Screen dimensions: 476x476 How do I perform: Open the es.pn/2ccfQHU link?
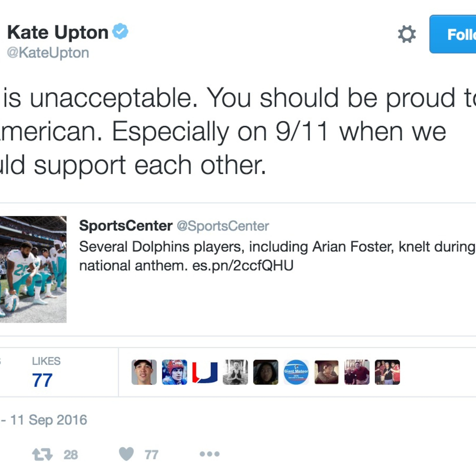tap(243, 266)
